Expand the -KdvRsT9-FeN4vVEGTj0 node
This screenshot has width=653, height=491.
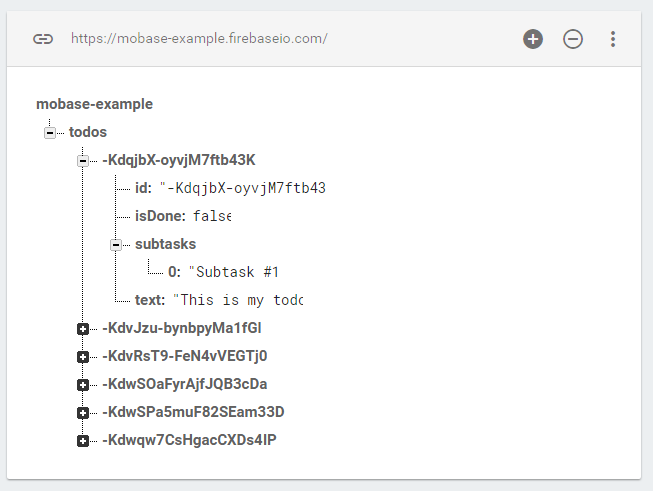pos(82,356)
